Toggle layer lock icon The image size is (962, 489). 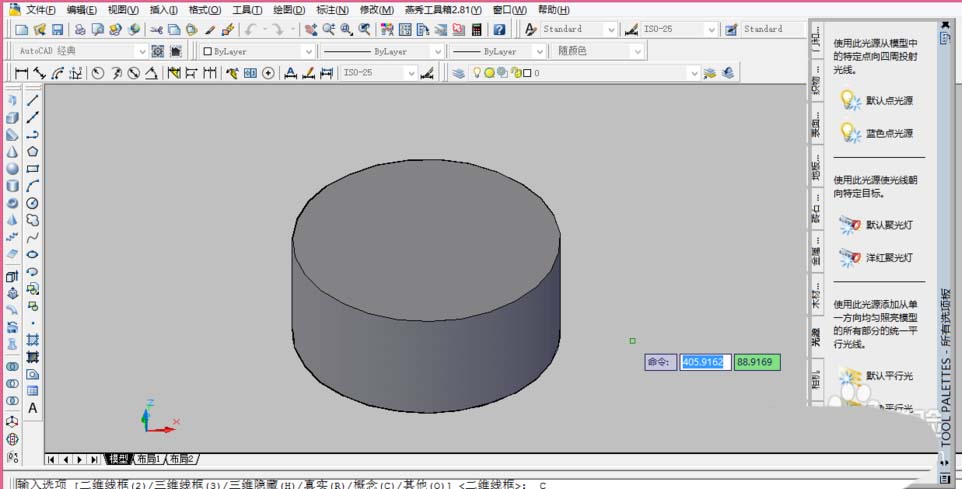point(516,73)
